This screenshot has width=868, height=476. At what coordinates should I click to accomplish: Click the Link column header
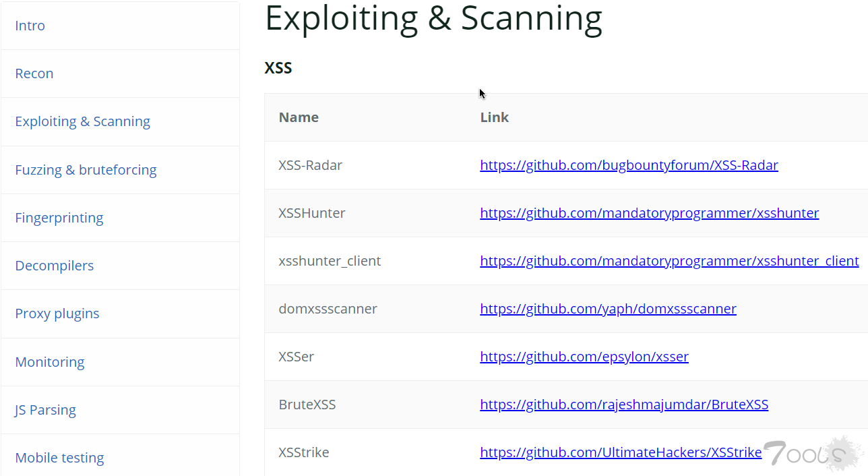pyautogui.click(x=494, y=117)
